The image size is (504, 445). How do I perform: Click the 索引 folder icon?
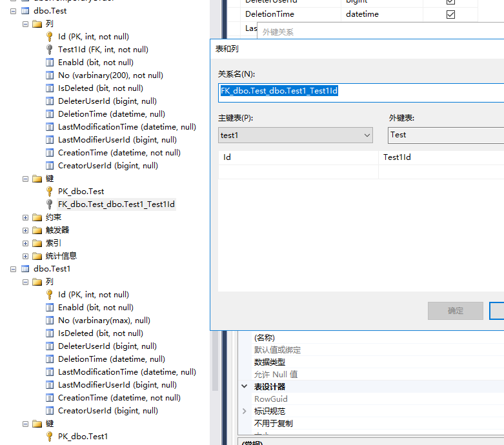click(x=37, y=243)
